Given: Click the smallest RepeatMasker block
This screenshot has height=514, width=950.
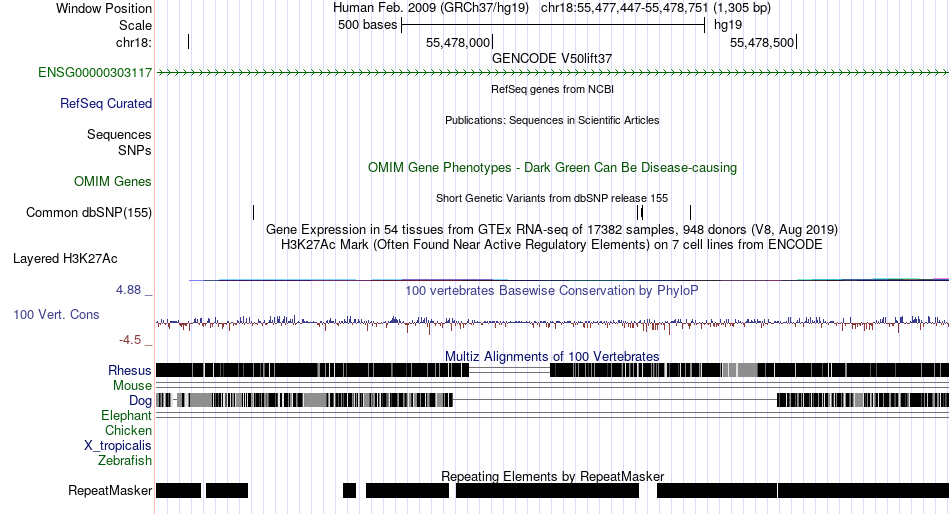Looking at the screenshot, I should click(x=350, y=490).
